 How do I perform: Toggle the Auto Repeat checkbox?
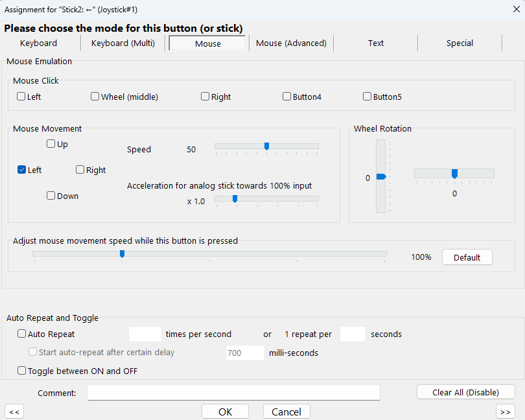(x=22, y=334)
